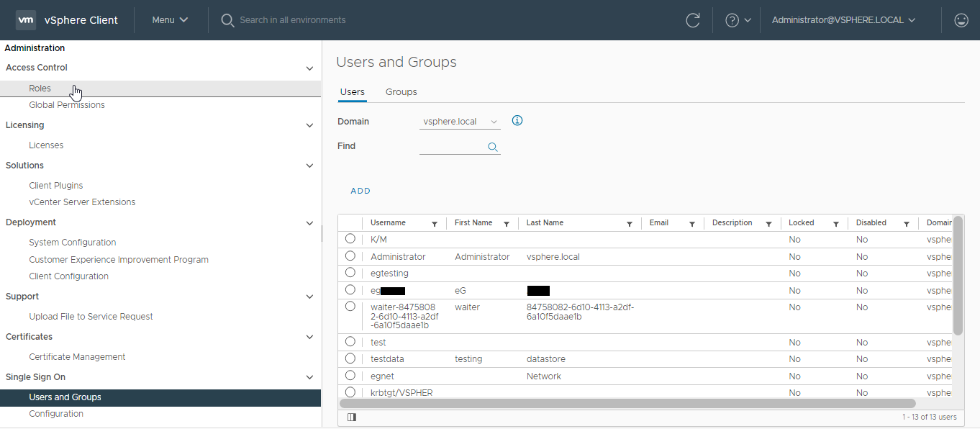Collapse the Deployment section
The height and width of the screenshot is (429, 980).
coord(310,223)
